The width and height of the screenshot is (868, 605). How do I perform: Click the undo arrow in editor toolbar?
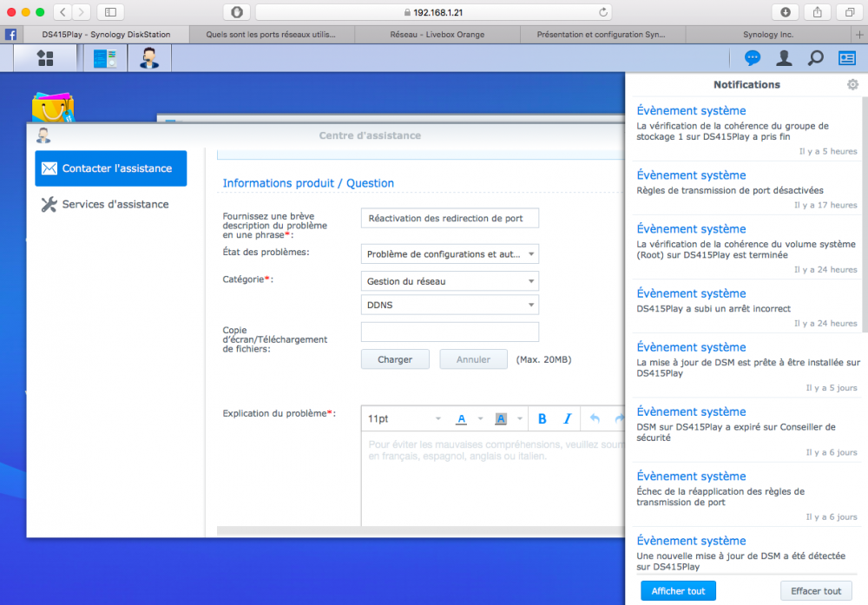coord(595,419)
